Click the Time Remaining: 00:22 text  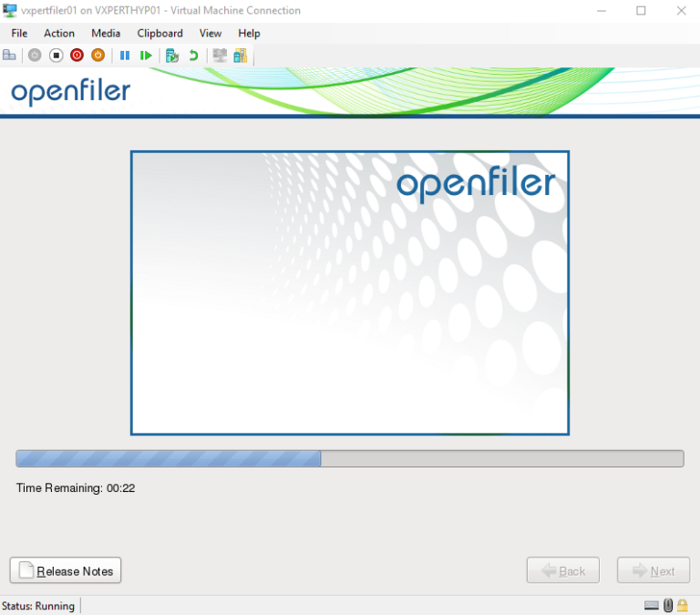[x=76, y=488]
